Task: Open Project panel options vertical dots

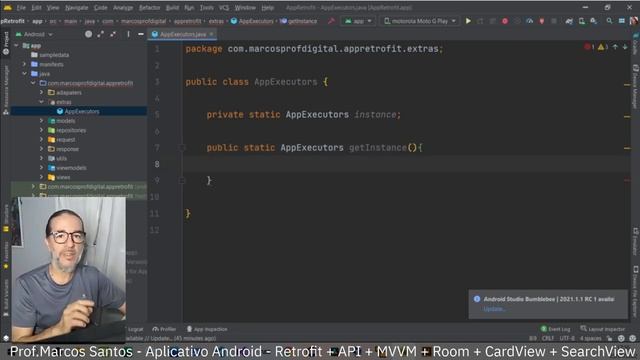Action: 128,34
